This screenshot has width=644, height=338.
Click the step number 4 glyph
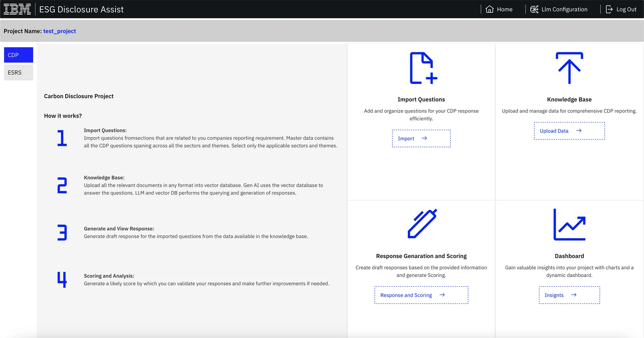point(62,280)
